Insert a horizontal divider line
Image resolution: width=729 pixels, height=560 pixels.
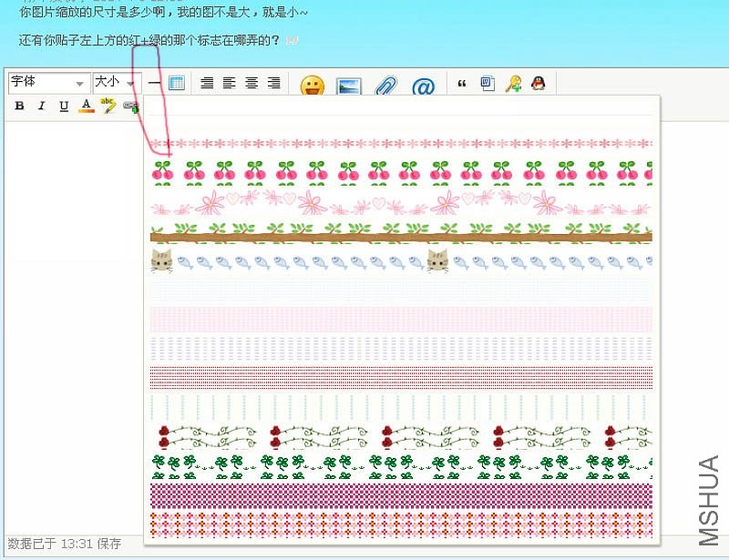[155, 83]
